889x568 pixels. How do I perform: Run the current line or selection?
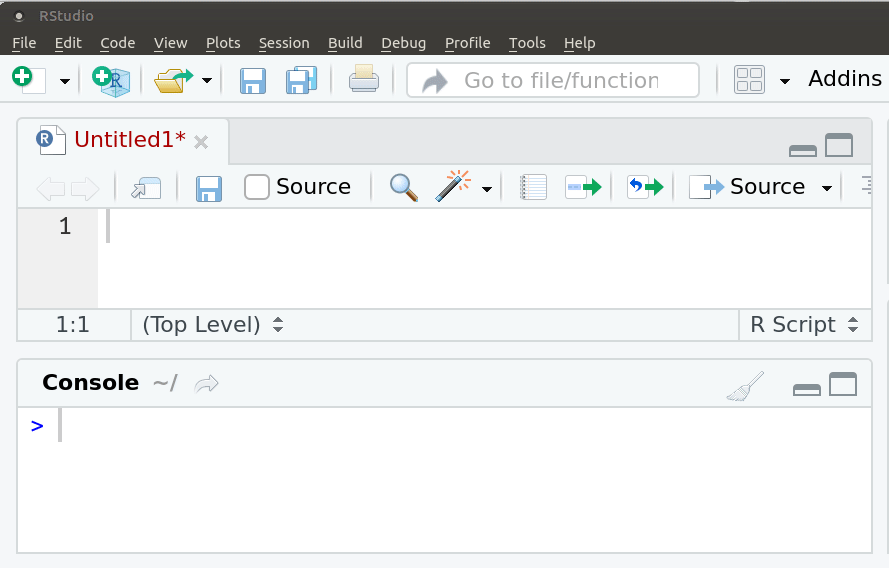click(583, 187)
